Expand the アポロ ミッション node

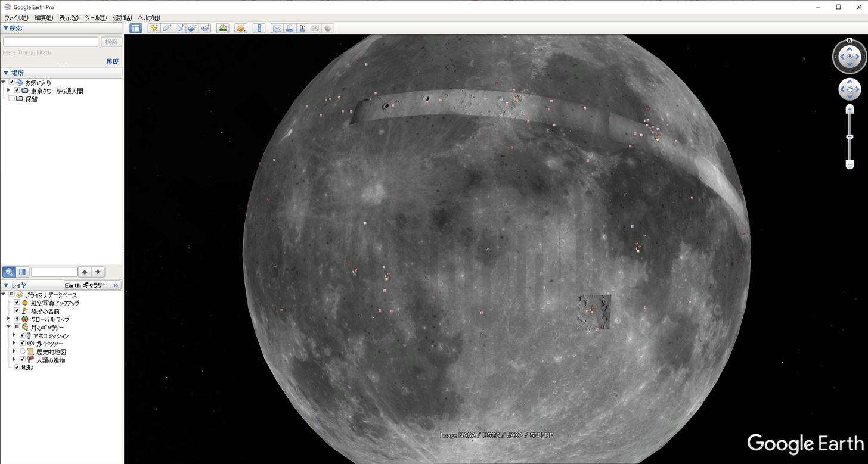click(14, 335)
